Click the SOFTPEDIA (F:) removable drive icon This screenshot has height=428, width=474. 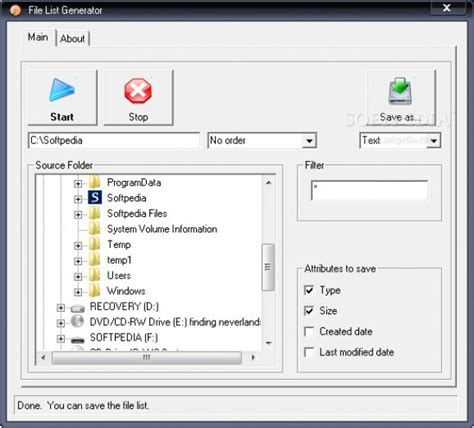[78, 340]
